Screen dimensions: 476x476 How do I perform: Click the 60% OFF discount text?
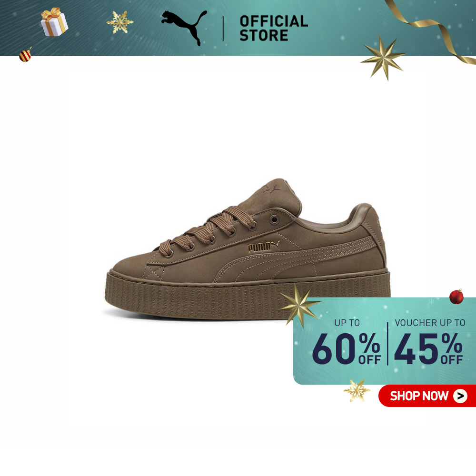(x=347, y=349)
